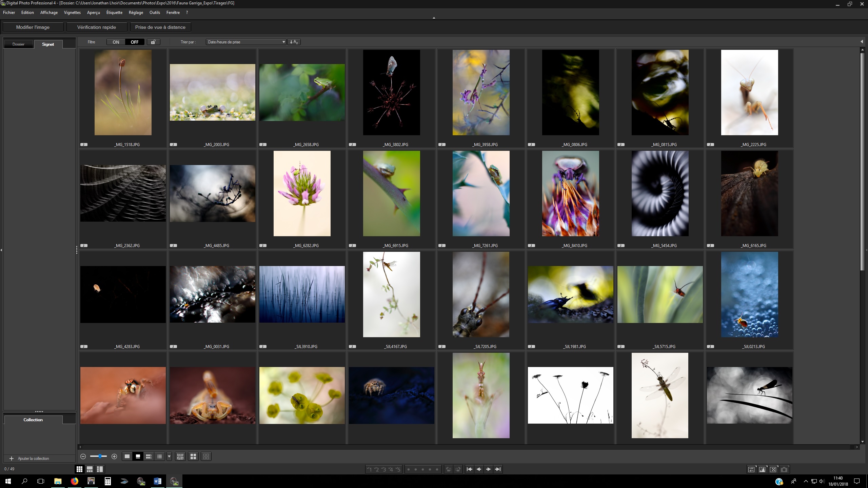This screenshot has width=868, height=488.
Task: Open the Affichage menu
Action: pos(49,13)
